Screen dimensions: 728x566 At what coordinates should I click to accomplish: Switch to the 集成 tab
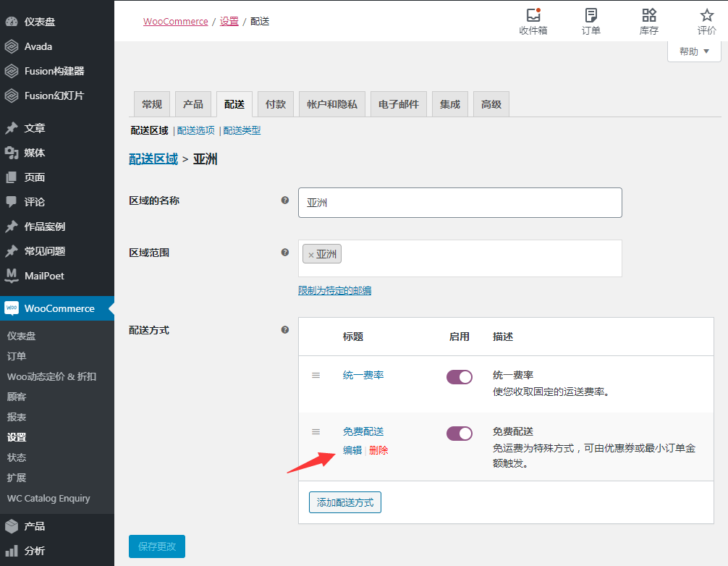click(x=450, y=104)
